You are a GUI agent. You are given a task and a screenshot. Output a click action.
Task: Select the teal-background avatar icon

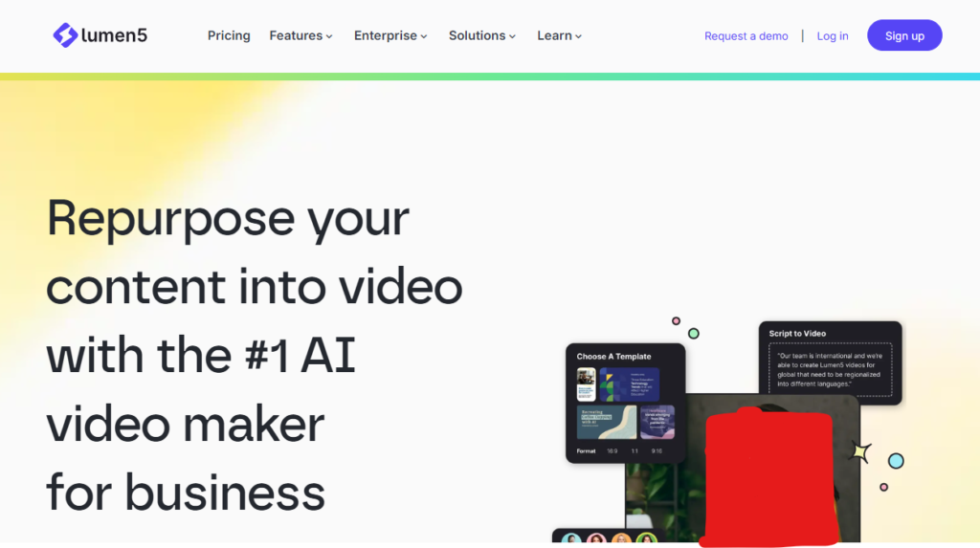[x=570, y=539]
